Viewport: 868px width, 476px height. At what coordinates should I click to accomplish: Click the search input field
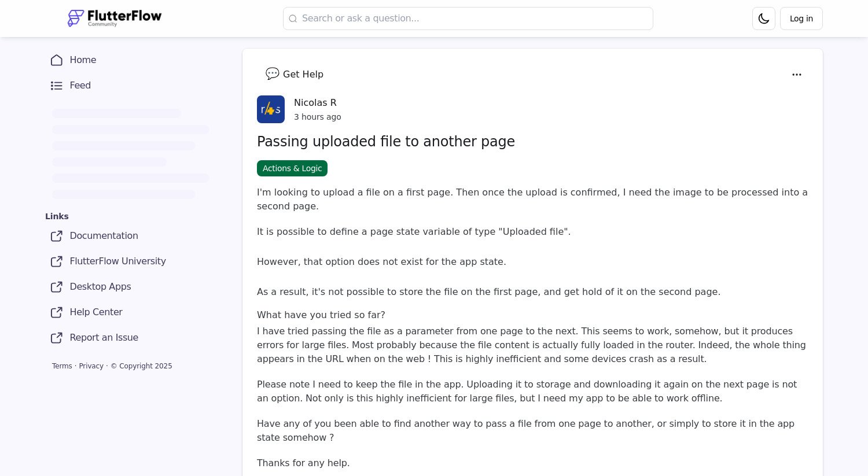click(468, 18)
